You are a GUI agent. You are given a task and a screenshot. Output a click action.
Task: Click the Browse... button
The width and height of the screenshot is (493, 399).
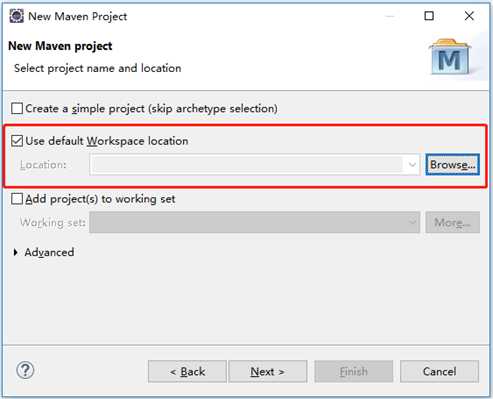[452, 164]
